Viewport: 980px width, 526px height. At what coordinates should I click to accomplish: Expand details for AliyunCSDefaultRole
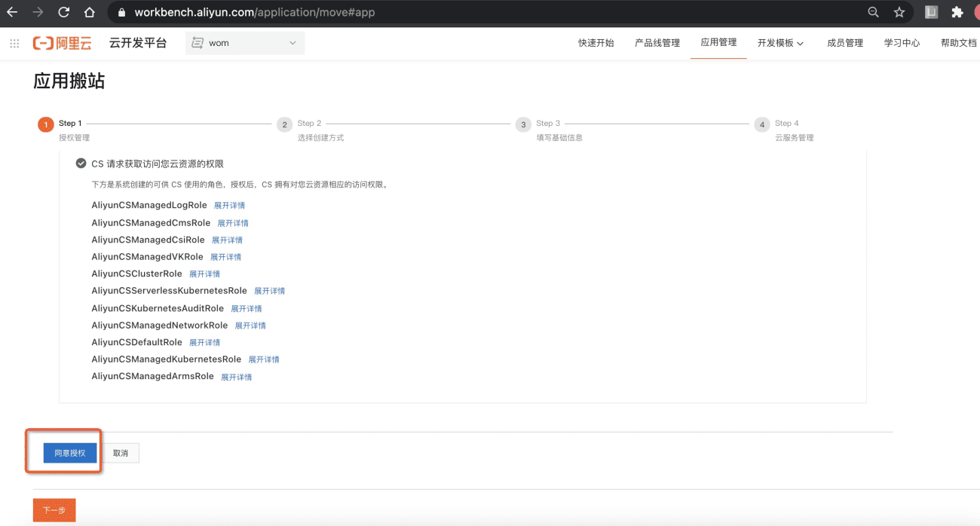coord(204,342)
